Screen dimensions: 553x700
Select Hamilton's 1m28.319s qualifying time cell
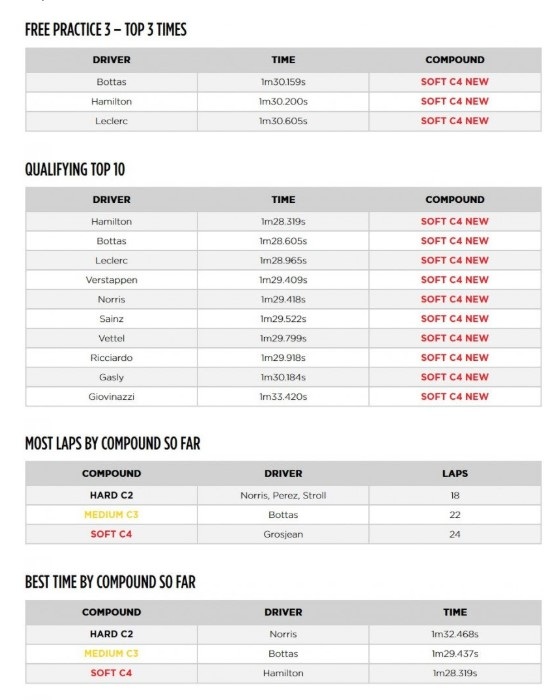283,221
